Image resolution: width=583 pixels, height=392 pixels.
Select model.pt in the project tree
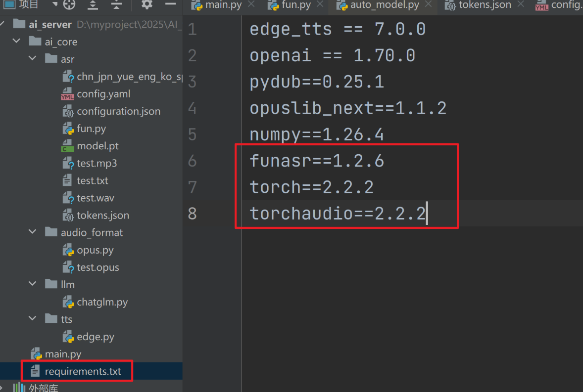point(98,146)
